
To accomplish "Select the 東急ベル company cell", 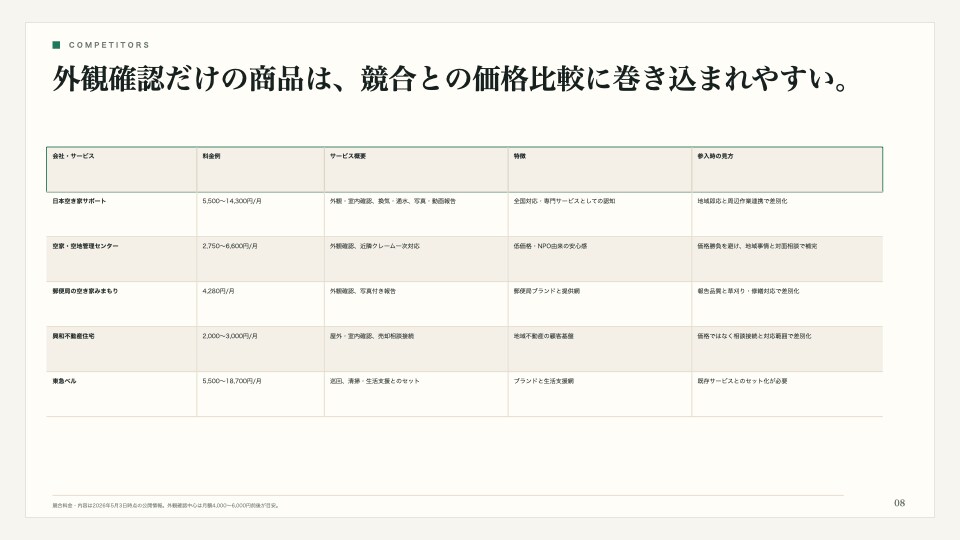I will (122, 394).
